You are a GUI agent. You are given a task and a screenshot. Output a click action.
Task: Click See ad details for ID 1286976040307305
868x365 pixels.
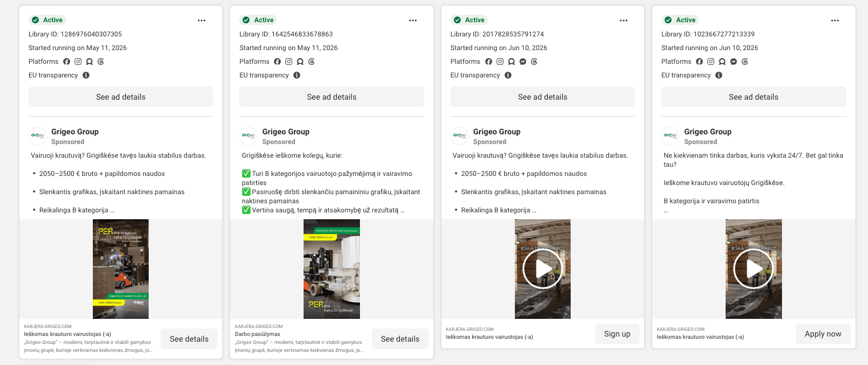coord(121,97)
